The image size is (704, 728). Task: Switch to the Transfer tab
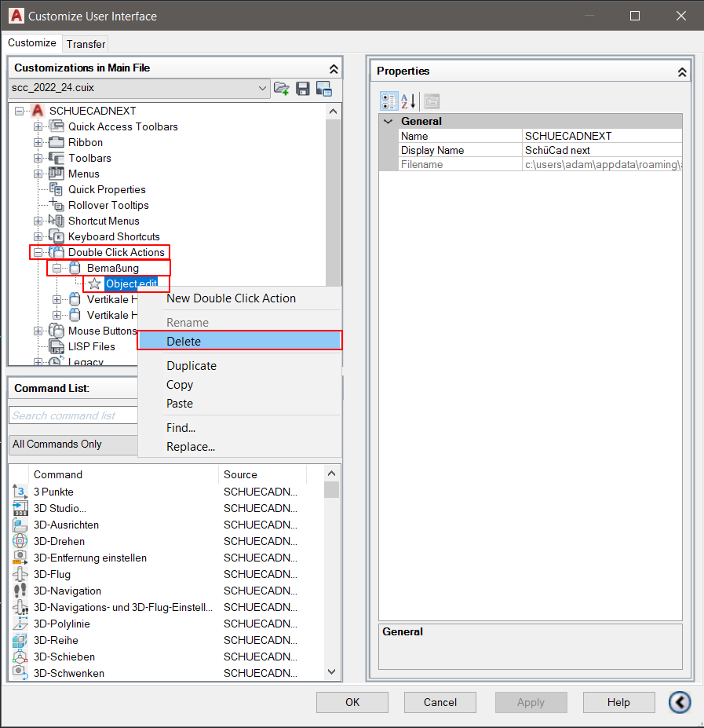click(86, 44)
